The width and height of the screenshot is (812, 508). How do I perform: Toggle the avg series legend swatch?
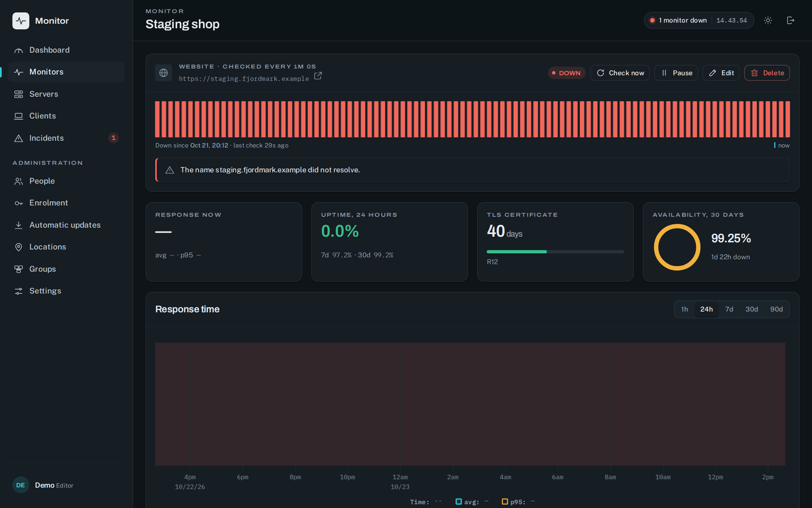pyautogui.click(x=458, y=502)
